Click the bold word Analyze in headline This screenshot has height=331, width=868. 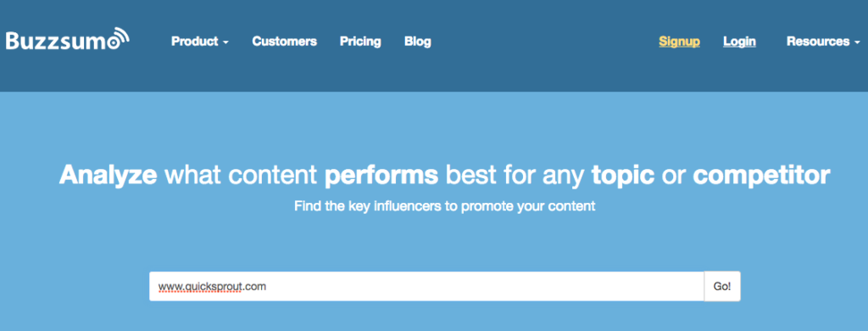(108, 175)
